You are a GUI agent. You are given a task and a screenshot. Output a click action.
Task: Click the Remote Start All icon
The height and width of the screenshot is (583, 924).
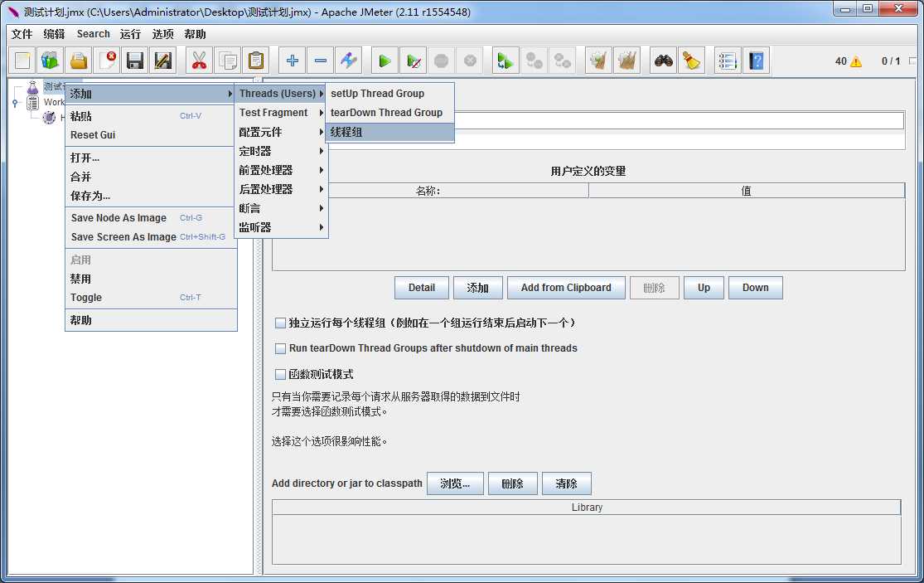[506, 61]
